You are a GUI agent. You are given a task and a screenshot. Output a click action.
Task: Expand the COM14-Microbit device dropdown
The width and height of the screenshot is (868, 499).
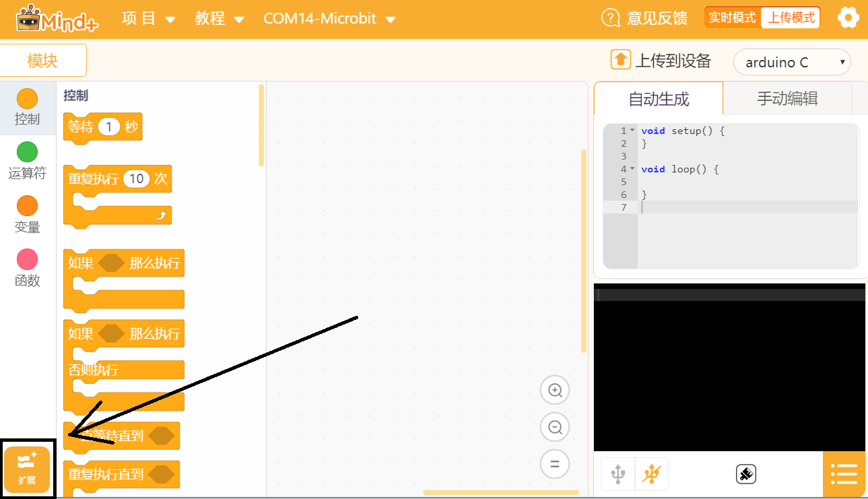(x=330, y=18)
